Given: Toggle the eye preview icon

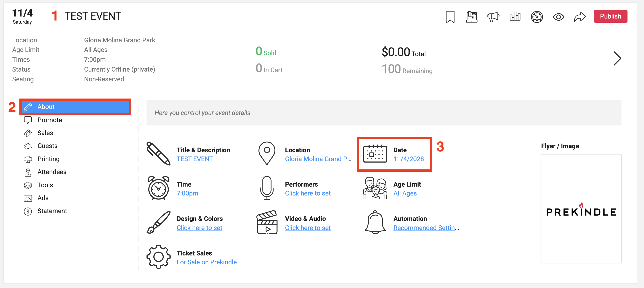Looking at the screenshot, I should 558,17.
